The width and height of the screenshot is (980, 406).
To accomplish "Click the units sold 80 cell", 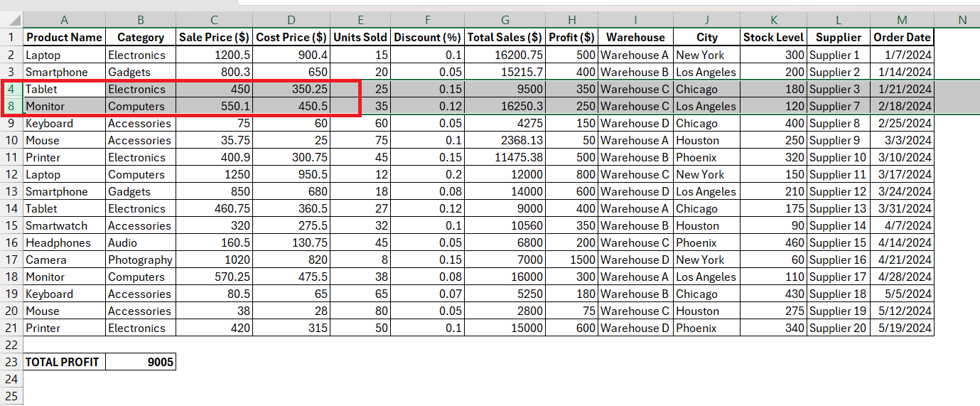I will pyautogui.click(x=360, y=311).
